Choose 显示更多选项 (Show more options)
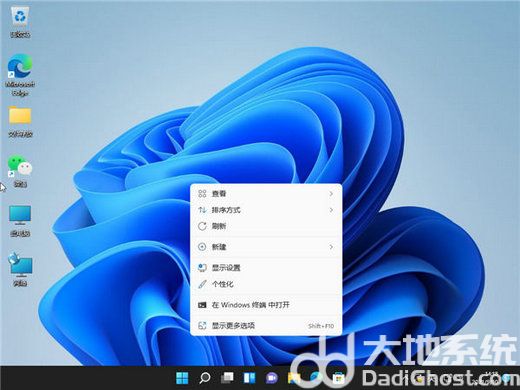Image resolution: width=520 pixels, height=390 pixels. click(x=266, y=325)
